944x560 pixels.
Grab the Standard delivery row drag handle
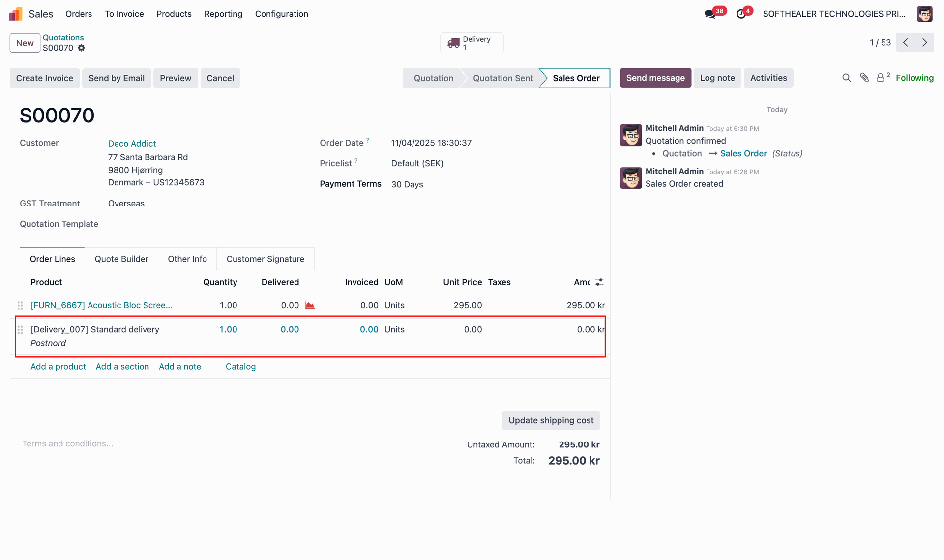tap(20, 330)
